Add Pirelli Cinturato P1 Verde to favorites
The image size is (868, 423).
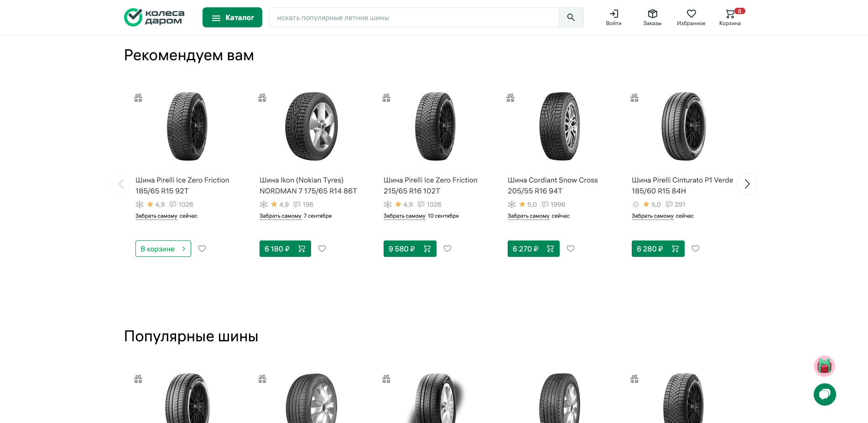[x=696, y=249]
